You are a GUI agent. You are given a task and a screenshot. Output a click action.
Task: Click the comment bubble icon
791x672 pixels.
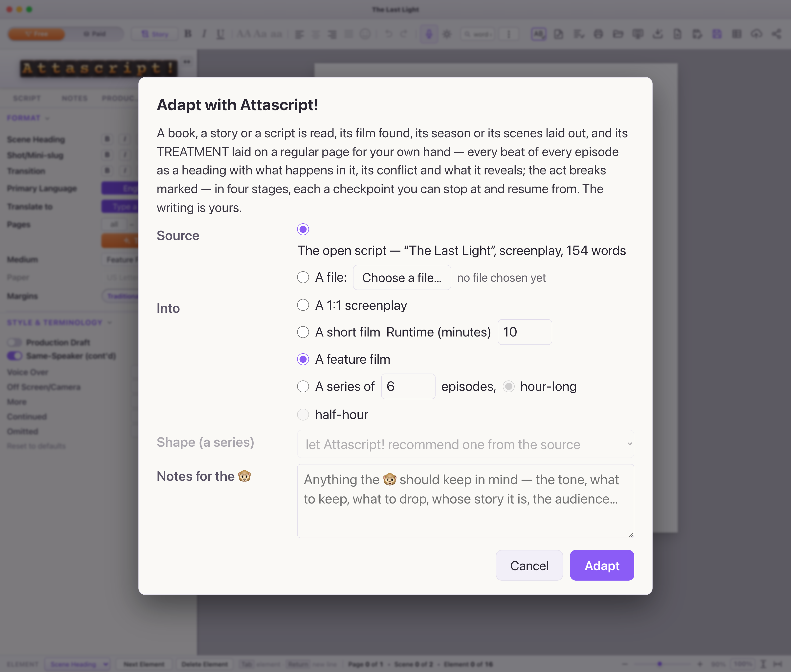(x=638, y=34)
